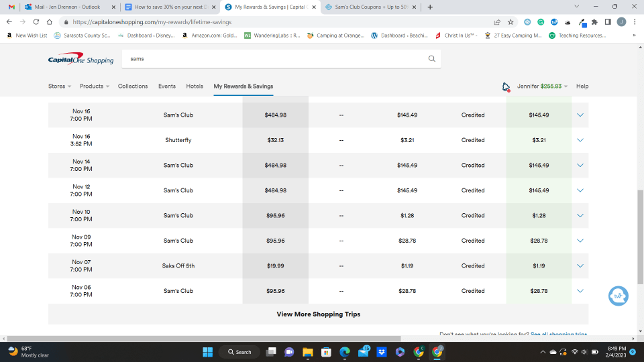
Task: Show hidden system tray icons
Action: click(x=543, y=352)
